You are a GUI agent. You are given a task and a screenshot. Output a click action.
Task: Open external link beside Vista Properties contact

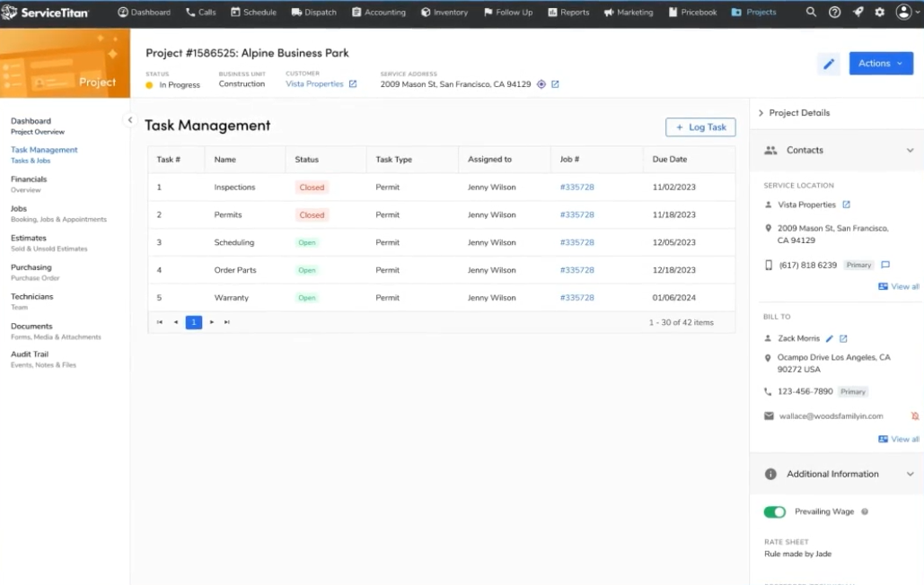[846, 205]
